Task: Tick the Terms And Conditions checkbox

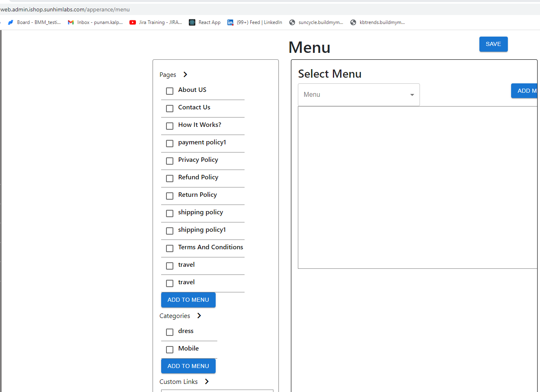Action: click(x=170, y=248)
